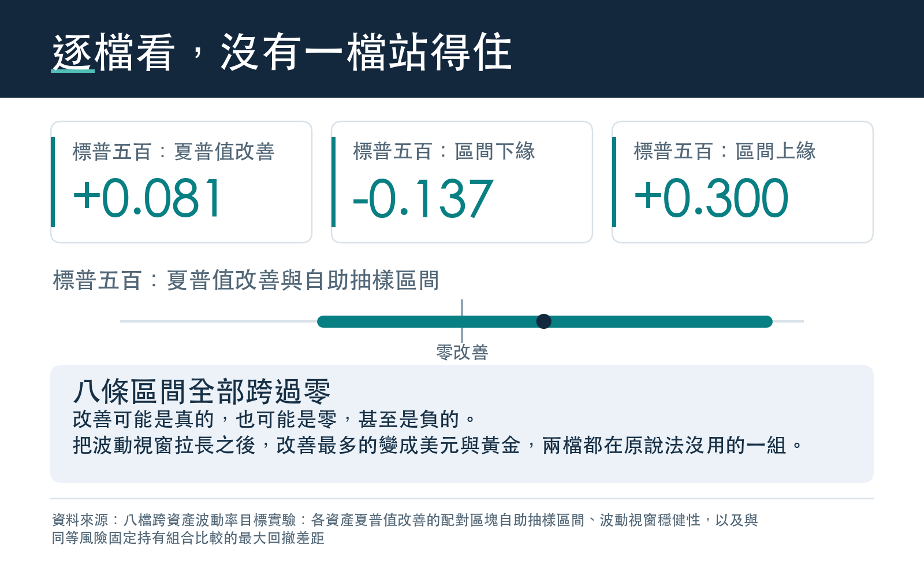924x578 pixels.
Task: Click the footnote line starting 同等風險固定持有組合
Action: click(188, 538)
